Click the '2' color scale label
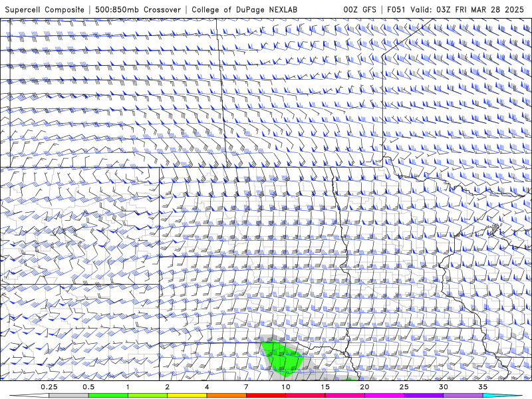 coord(168,387)
